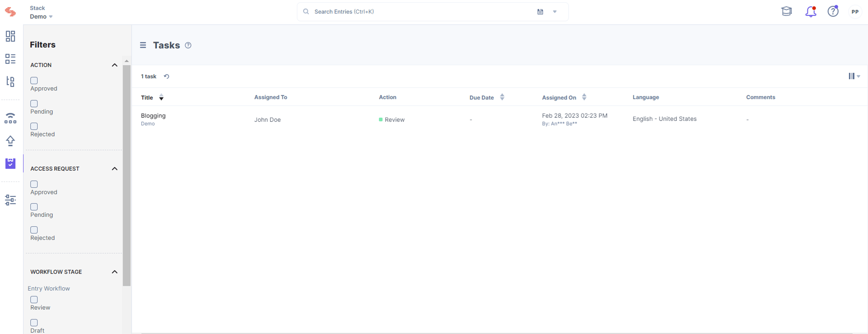Viewport: 868px width, 334px height.
Task: Open the Entries list icon in sidebar
Action: [x=10, y=59]
